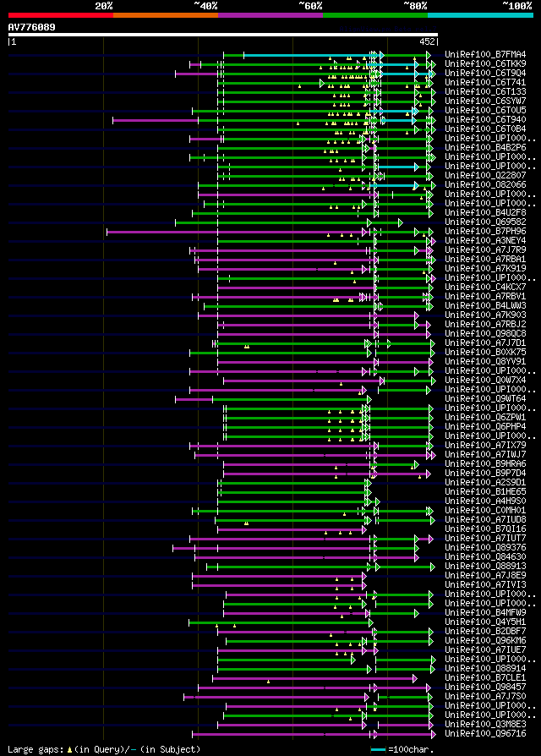Viewport: 541px width, 756px height.
Task: Select hit UniRef100_A7K919
Action: tap(485, 269)
